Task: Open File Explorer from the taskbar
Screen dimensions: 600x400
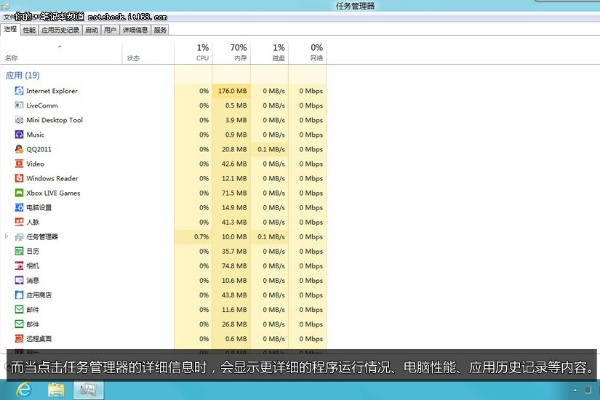Action: (x=57, y=388)
